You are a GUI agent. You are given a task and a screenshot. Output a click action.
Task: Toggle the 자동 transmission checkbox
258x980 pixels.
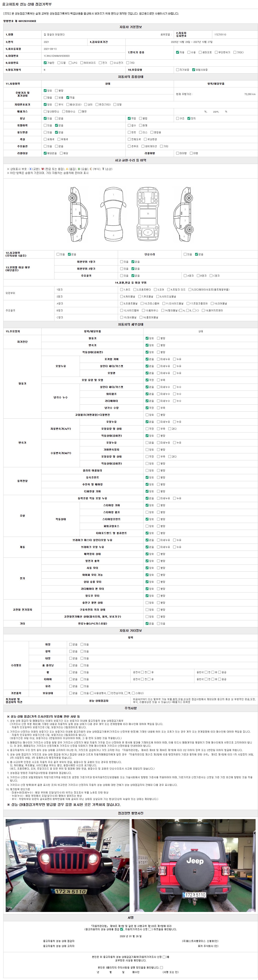click(177, 52)
